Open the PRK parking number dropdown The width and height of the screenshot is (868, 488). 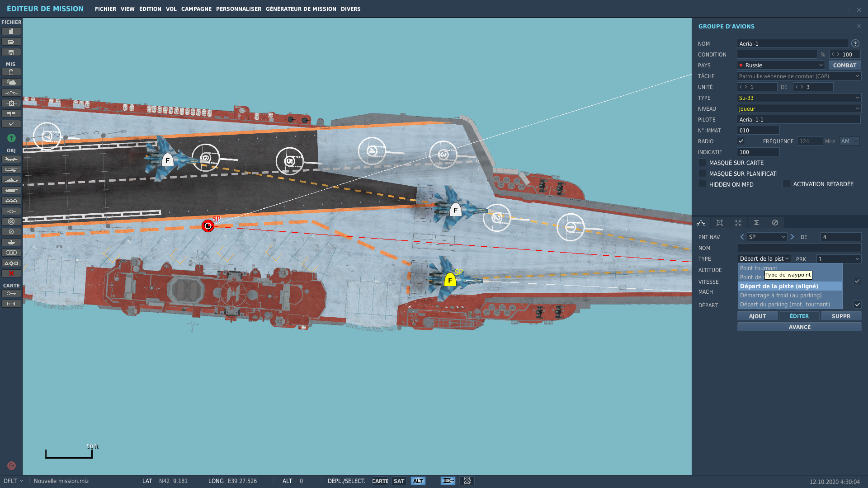tap(839, 259)
